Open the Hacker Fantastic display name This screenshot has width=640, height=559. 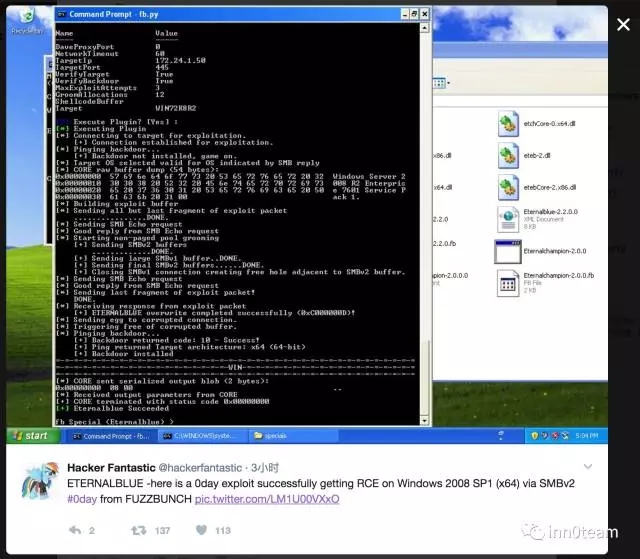[x=111, y=468]
